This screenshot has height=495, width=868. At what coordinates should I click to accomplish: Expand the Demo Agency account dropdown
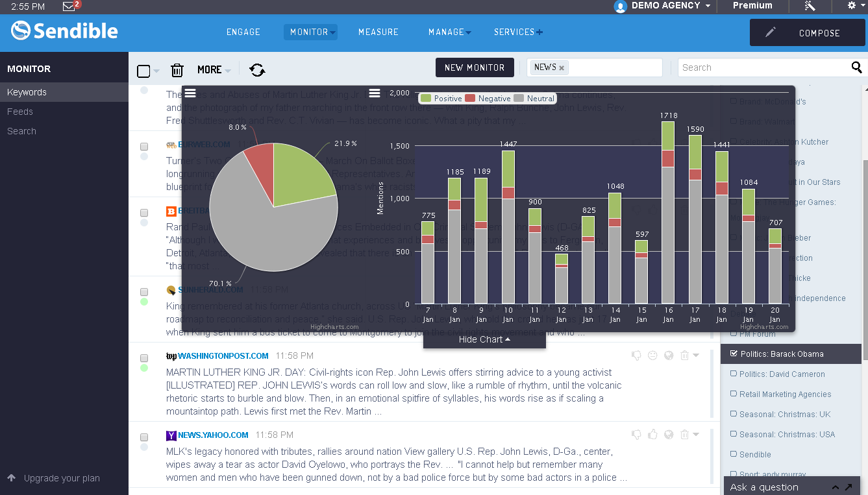pyautogui.click(x=708, y=6)
